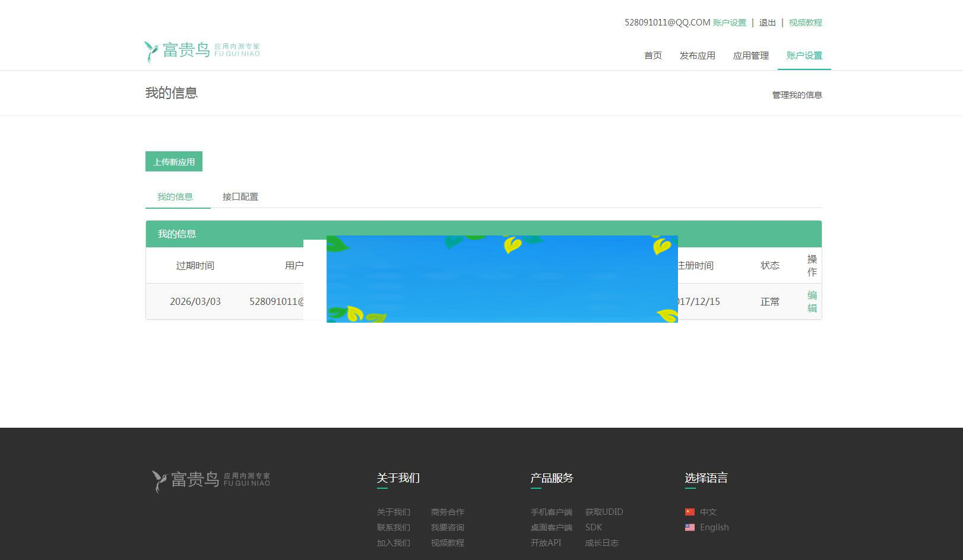The height and width of the screenshot is (560, 963).
Task: Click the 管理我的信息 link
Action: click(796, 94)
